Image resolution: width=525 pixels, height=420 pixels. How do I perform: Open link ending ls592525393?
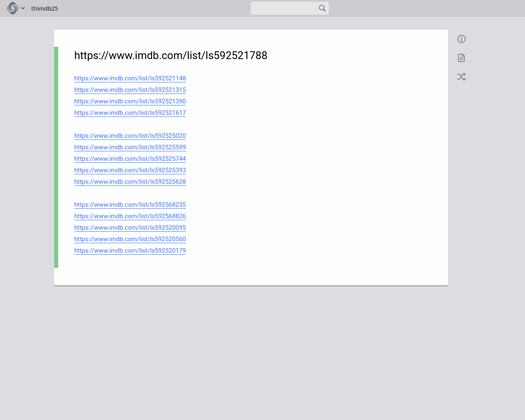click(x=130, y=170)
